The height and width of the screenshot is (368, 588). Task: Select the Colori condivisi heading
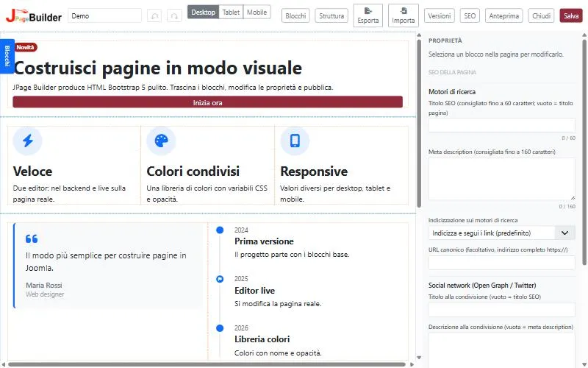pyautogui.click(x=193, y=171)
